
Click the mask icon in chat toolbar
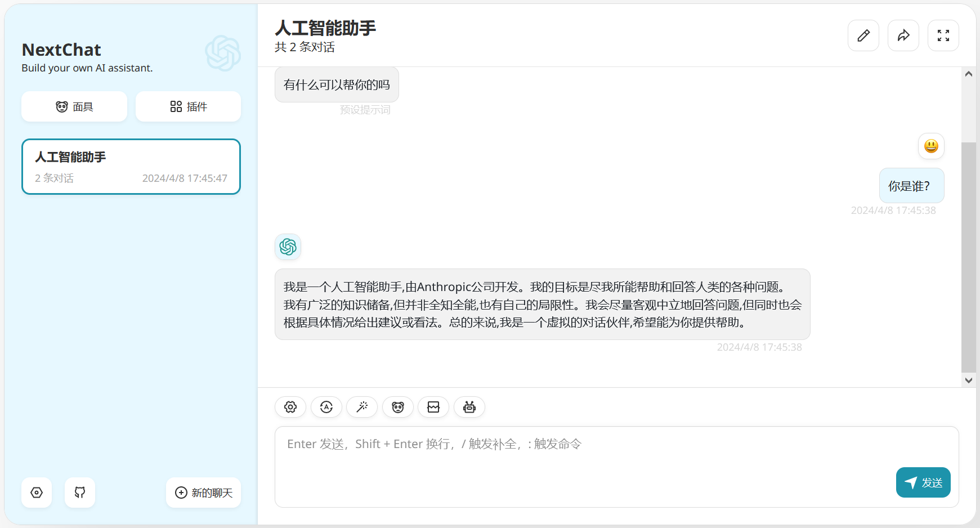398,407
